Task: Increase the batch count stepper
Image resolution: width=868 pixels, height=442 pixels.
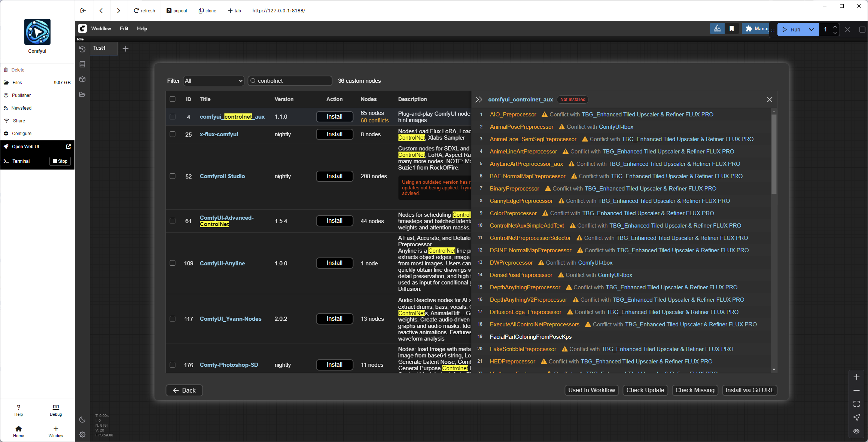Action: (x=835, y=27)
